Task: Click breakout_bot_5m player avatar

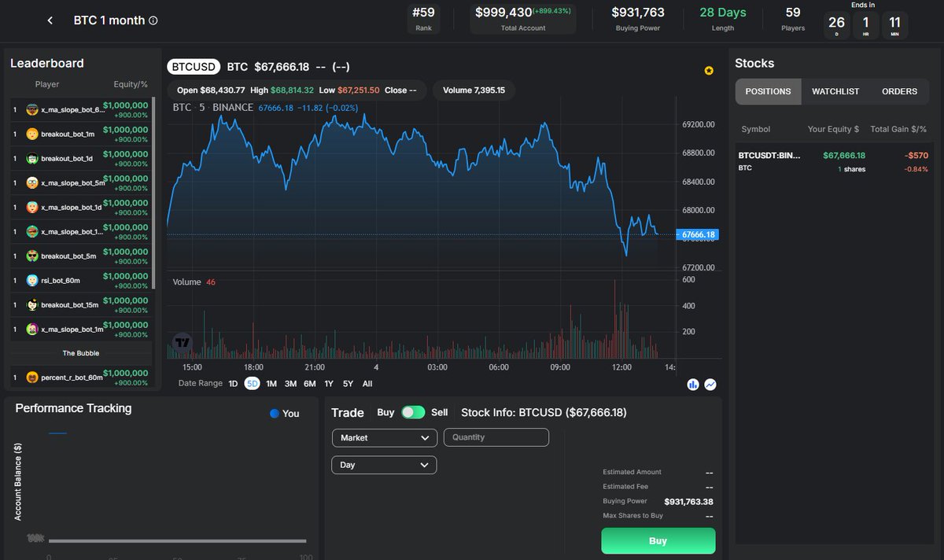Action: point(32,256)
